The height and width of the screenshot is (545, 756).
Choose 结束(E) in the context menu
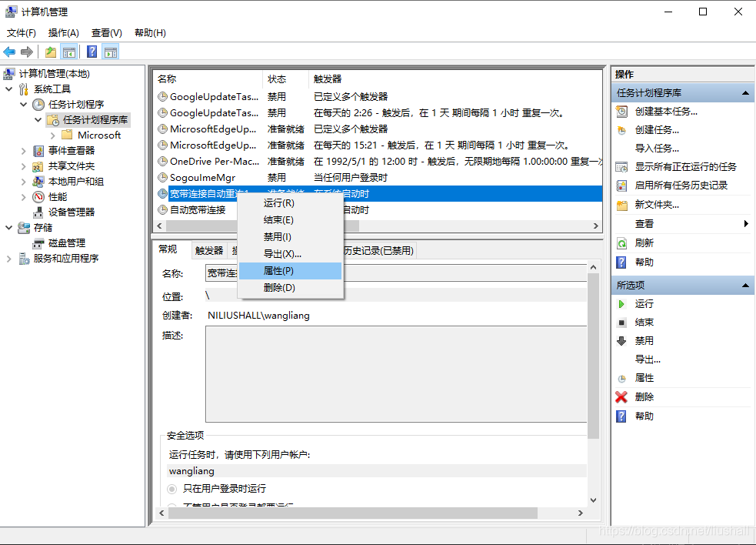tap(290, 220)
